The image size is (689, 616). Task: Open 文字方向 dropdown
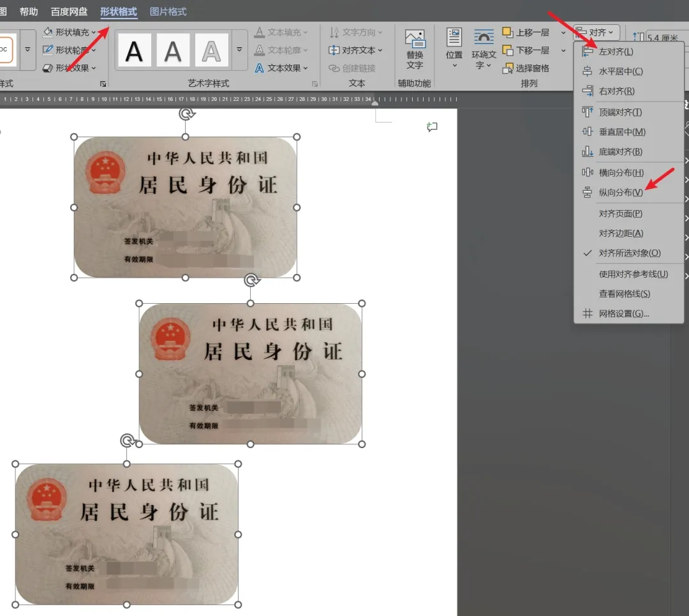pyautogui.click(x=356, y=32)
